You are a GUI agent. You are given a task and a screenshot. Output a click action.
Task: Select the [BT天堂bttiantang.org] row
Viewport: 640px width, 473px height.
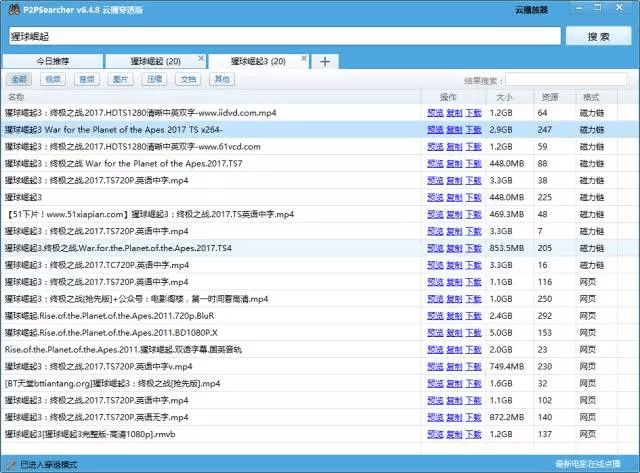pyautogui.click(x=320, y=384)
